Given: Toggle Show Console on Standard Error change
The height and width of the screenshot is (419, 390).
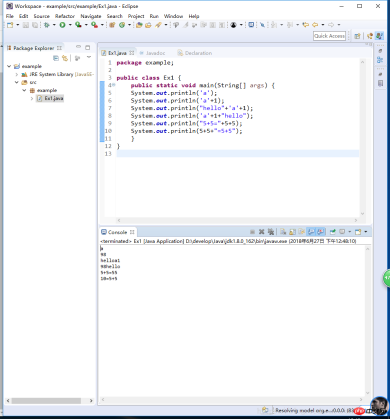Looking at the screenshot, I should tap(321, 232).
